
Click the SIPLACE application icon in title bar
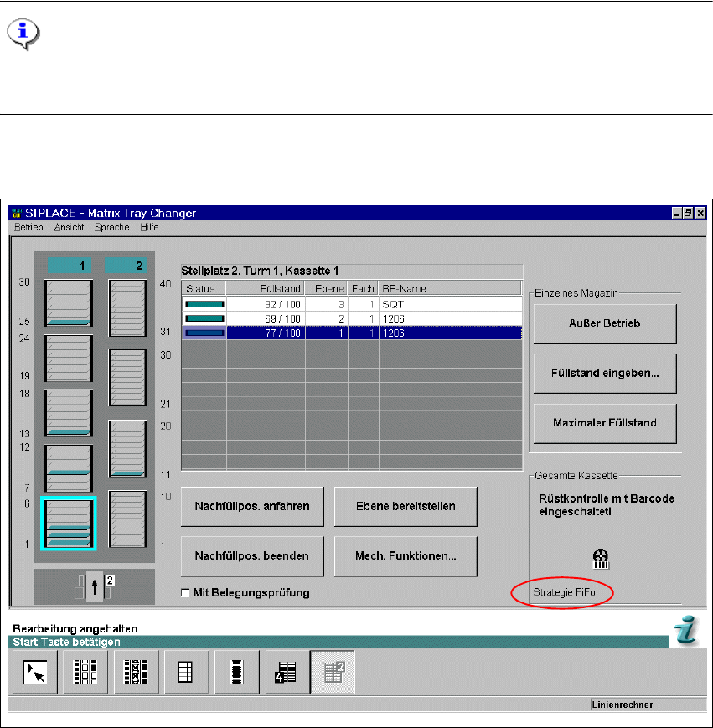coord(17,213)
